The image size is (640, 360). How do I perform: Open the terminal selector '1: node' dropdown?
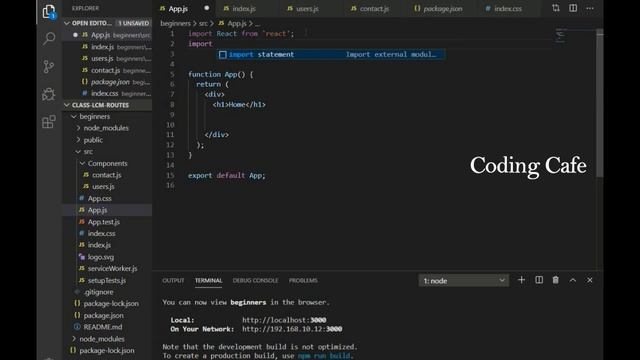464,280
